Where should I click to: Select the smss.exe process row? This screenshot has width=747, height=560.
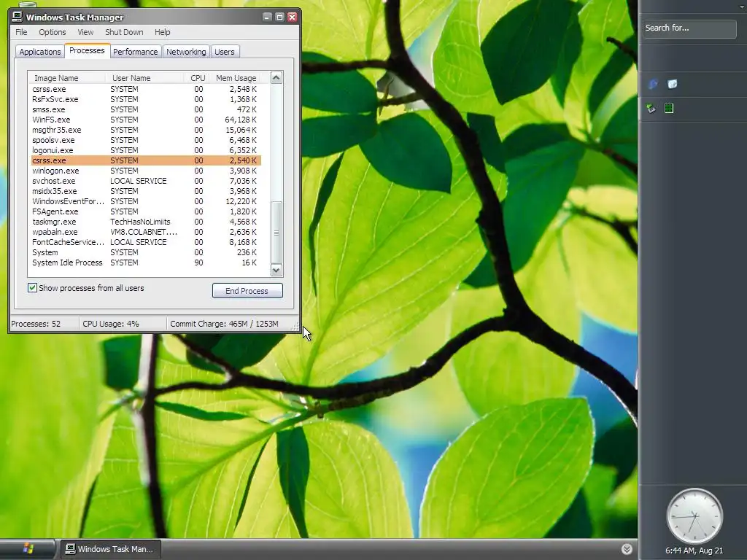point(146,109)
